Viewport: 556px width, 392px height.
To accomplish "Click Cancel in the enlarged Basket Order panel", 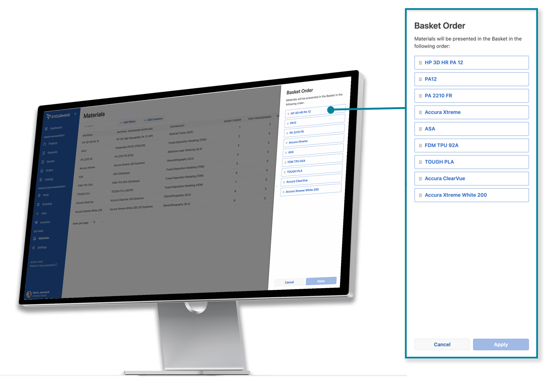I will (x=442, y=345).
